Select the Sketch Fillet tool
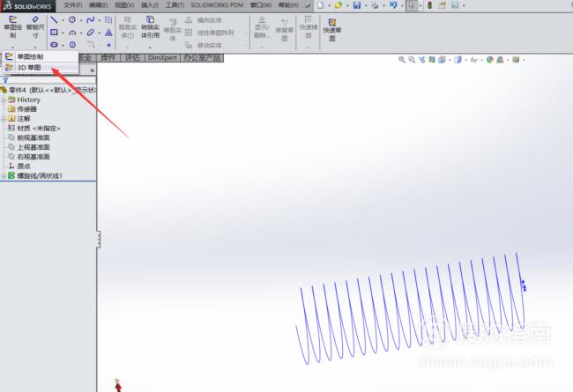This screenshot has height=392, width=573. (91, 45)
